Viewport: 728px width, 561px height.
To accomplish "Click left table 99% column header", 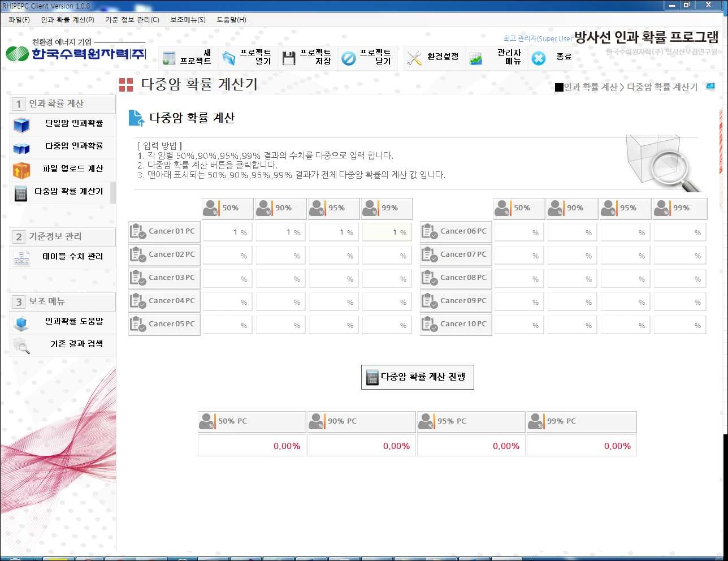I will pos(387,209).
